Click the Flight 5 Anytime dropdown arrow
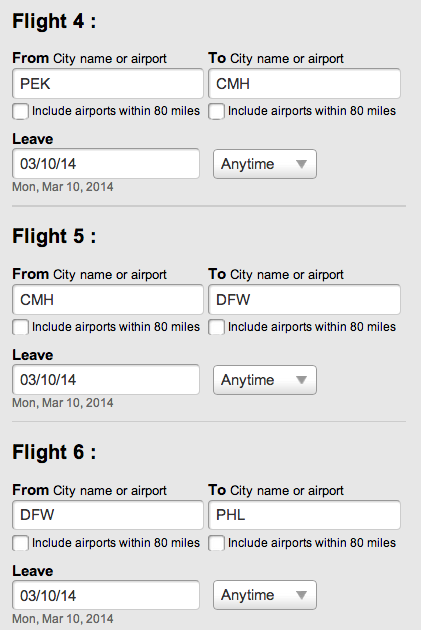 point(301,380)
